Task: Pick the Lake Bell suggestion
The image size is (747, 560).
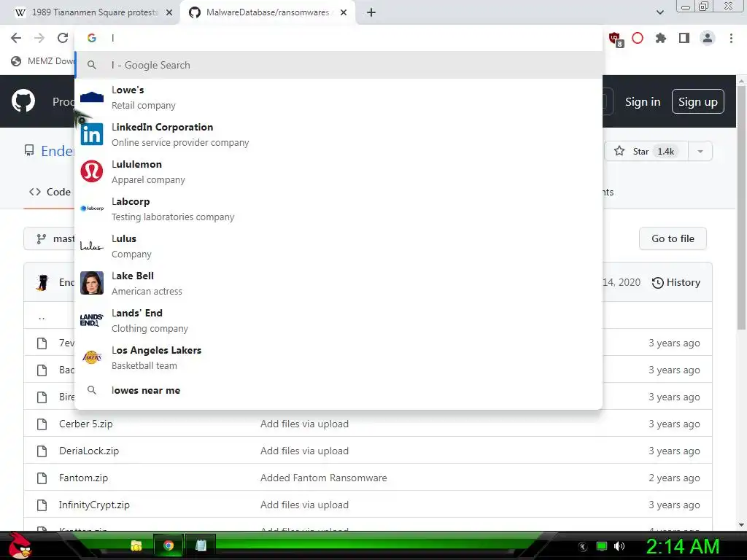Action: [x=338, y=283]
